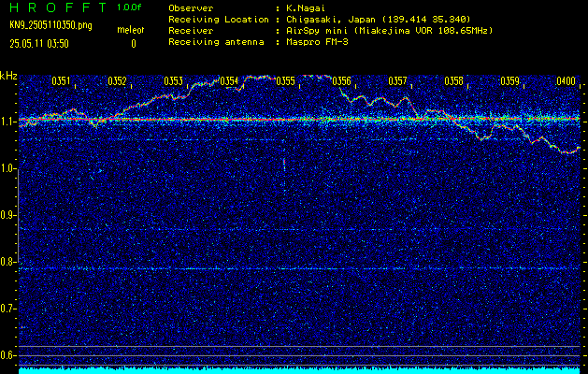Click the 0.6 kHz axis label
Screen dimensions: 588x374
(x=7, y=355)
